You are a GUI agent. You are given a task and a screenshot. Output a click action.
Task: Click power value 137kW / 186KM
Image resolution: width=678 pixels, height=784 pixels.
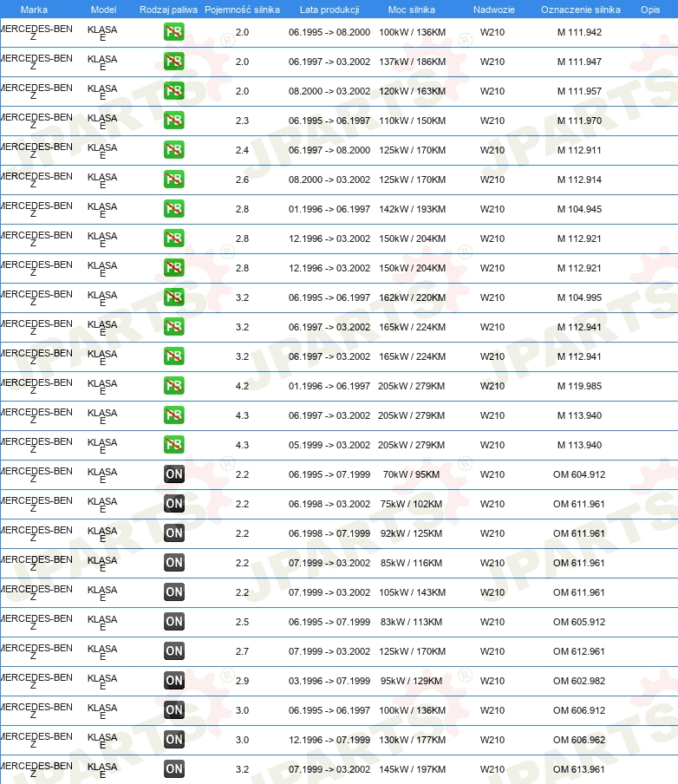(x=412, y=62)
